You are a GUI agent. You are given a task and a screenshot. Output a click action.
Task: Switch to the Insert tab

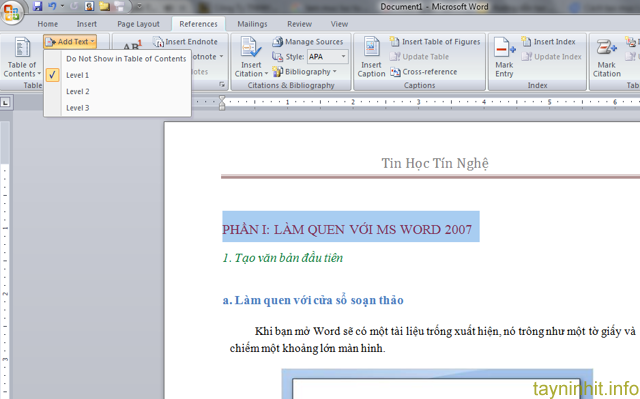click(87, 24)
